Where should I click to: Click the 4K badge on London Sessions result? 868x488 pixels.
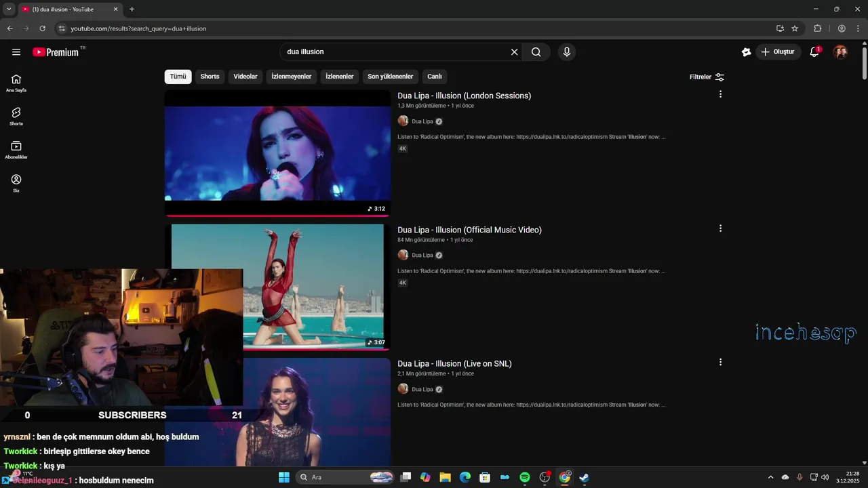[x=403, y=148]
